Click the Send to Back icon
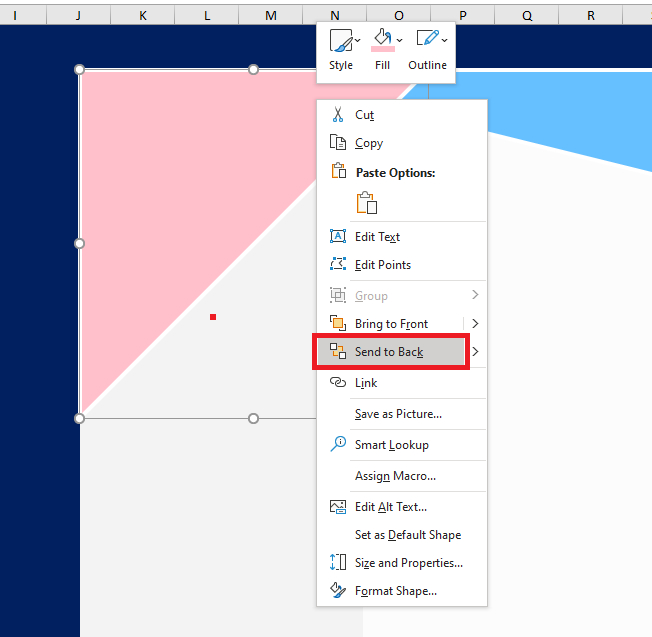Viewport: 652px width, 637px height. click(x=338, y=351)
